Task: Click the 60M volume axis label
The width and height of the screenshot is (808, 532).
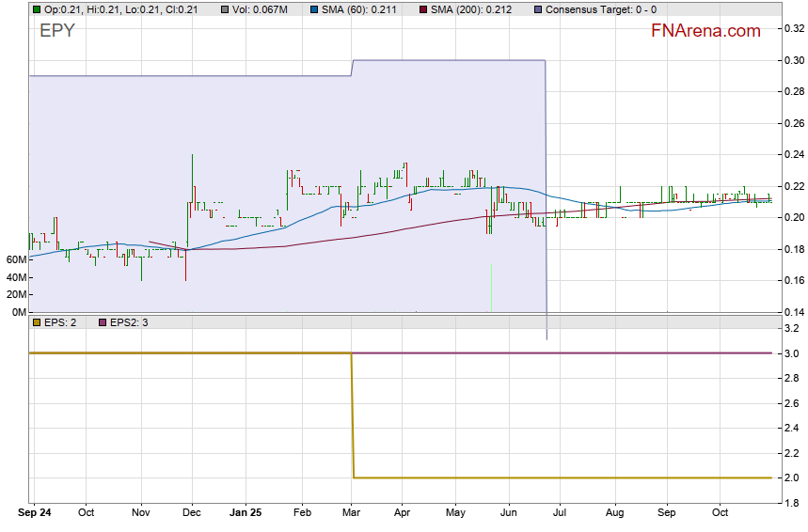Action: tap(15, 259)
